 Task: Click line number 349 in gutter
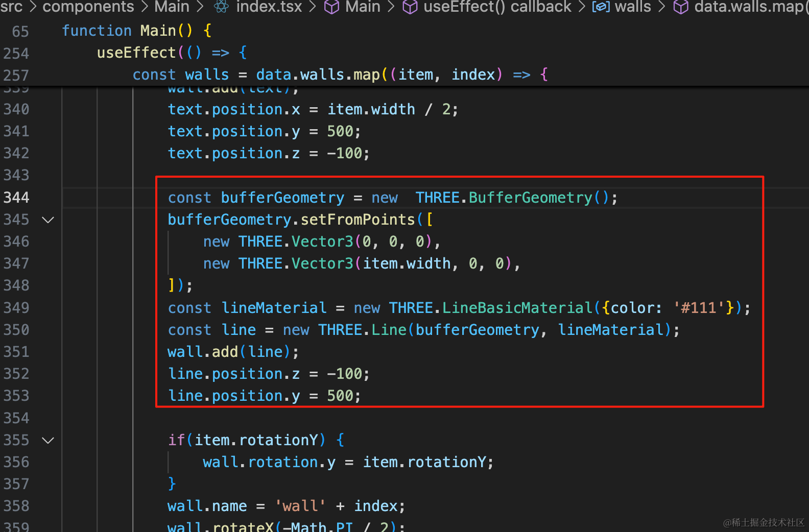coord(16,308)
